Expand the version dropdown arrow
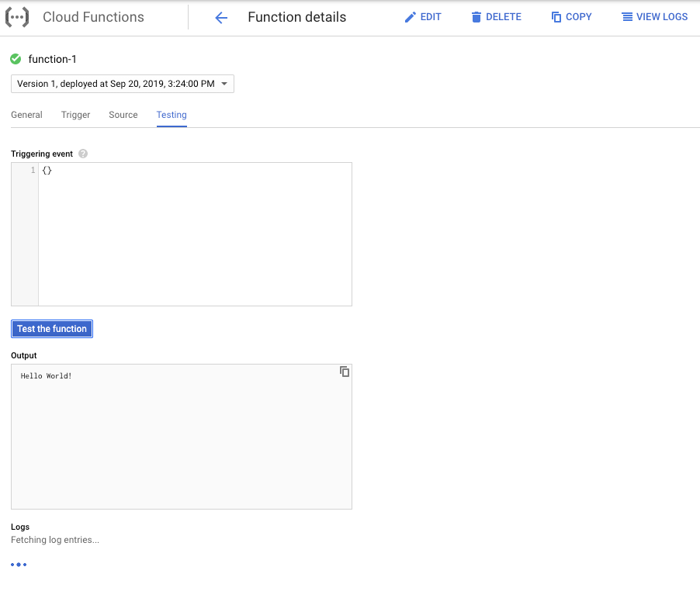Image resolution: width=700 pixels, height=591 pixels. 224,84
